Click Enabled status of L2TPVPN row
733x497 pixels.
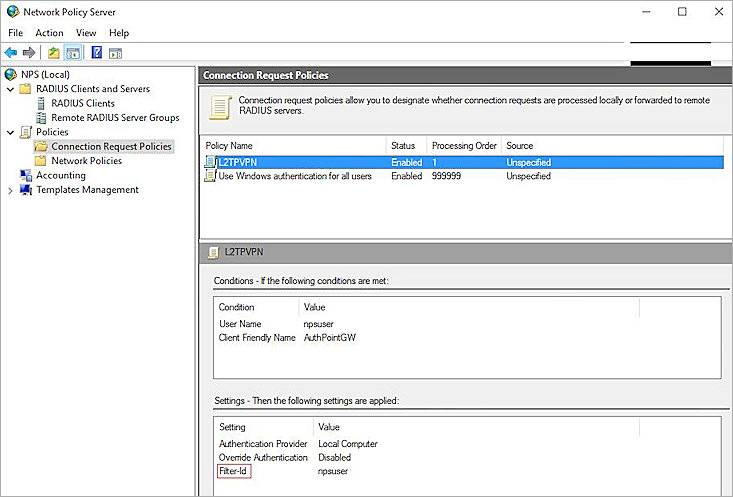tap(406, 162)
